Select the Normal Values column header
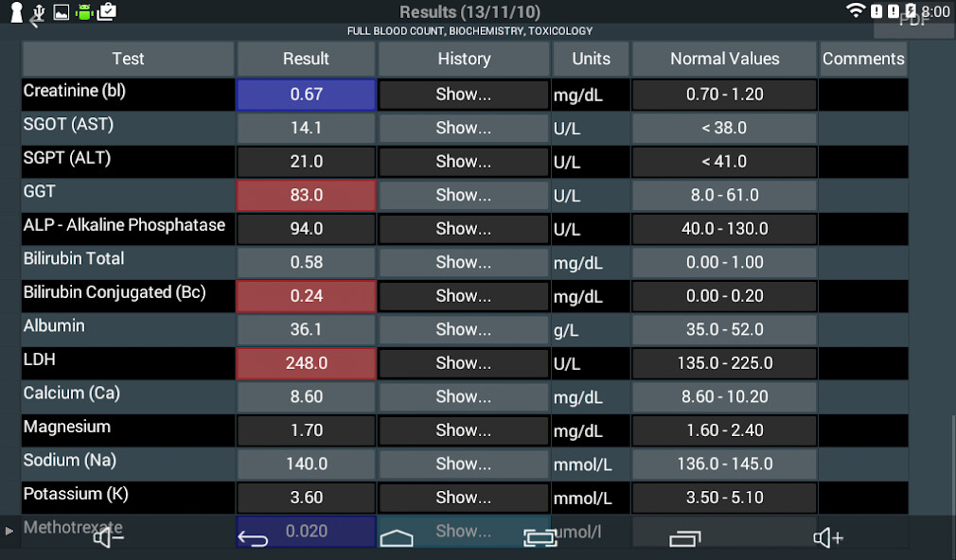 pos(724,59)
